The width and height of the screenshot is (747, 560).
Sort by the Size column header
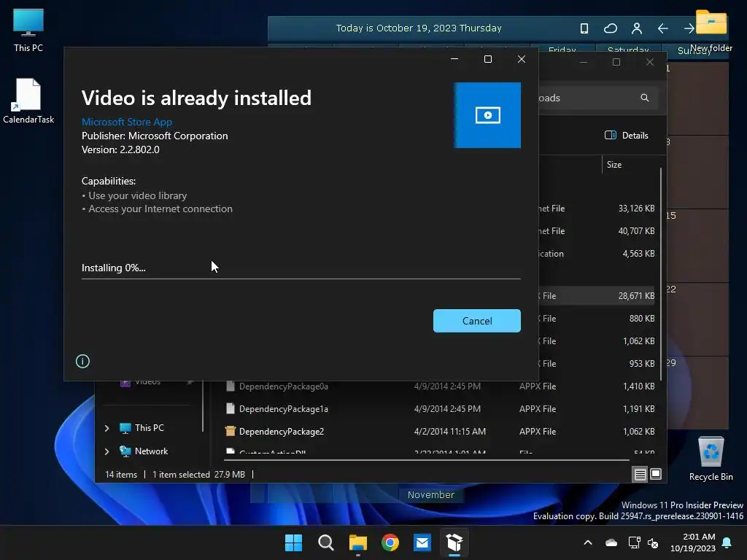click(614, 165)
